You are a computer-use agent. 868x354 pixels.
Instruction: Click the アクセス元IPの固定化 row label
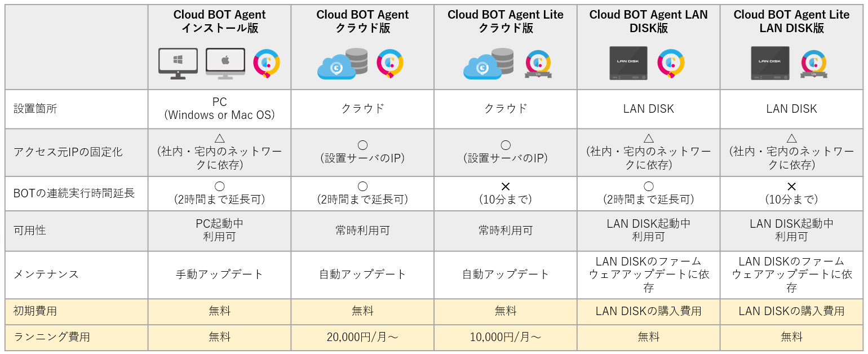click(x=68, y=152)
